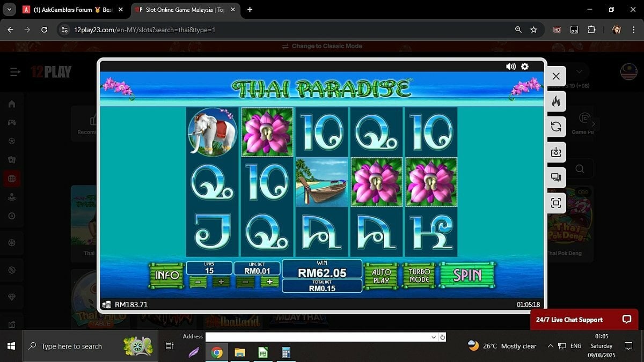Click the RM183.71 balance text
This screenshot has width=644, height=362.
click(x=131, y=305)
